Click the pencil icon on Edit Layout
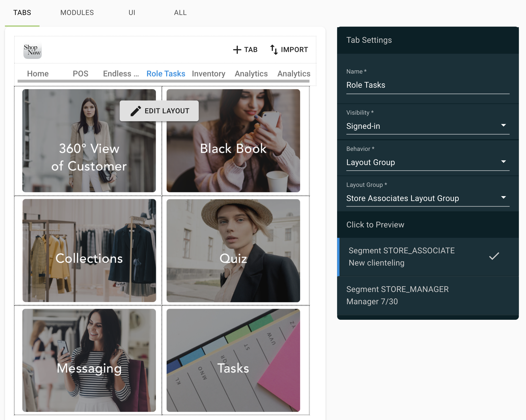This screenshot has width=526, height=420. (136, 111)
